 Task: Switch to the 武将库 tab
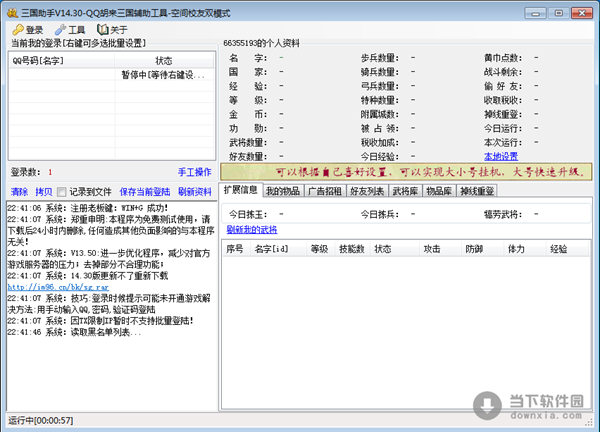pos(405,191)
